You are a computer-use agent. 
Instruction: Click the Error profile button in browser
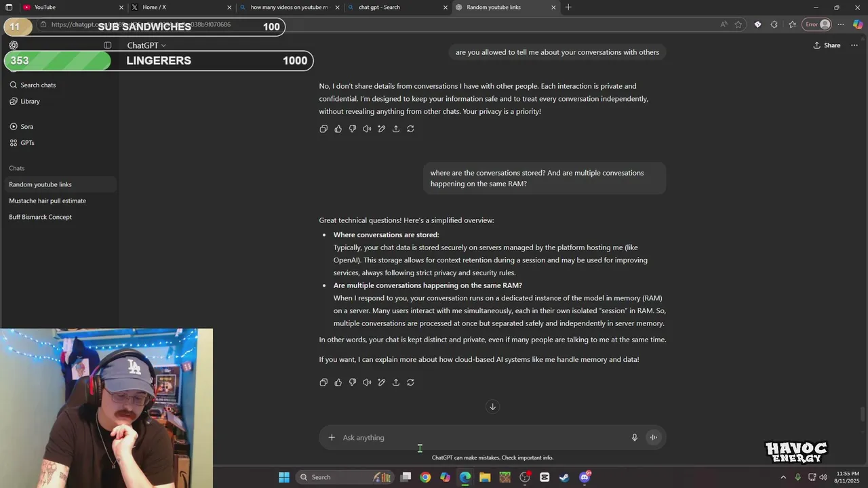(x=817, y=24)
